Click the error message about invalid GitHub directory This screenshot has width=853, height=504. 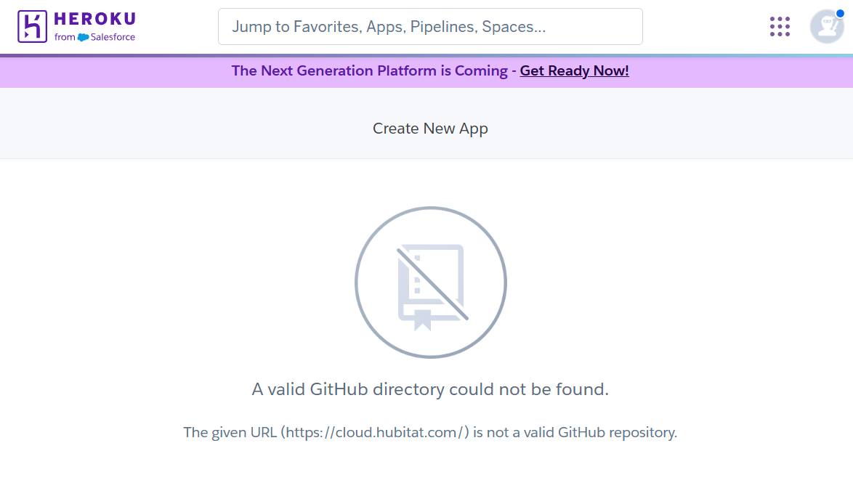point(430,389)
